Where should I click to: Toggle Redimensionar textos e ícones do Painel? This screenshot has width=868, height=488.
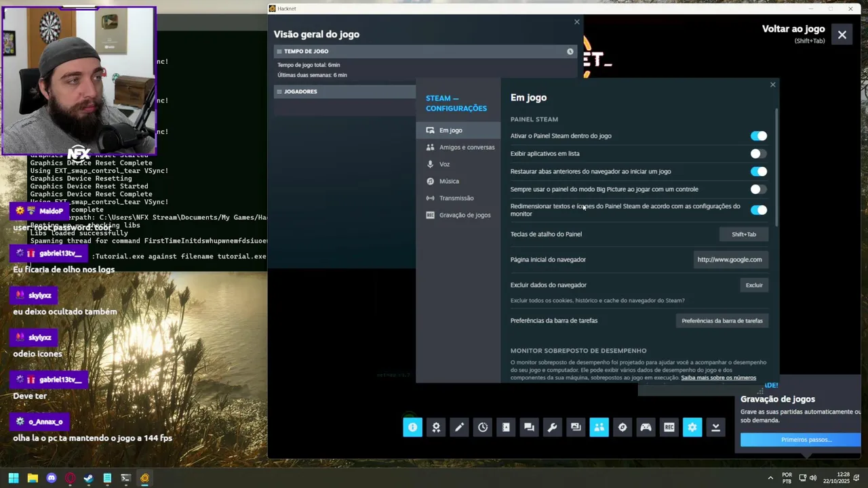tap(759, 210)
